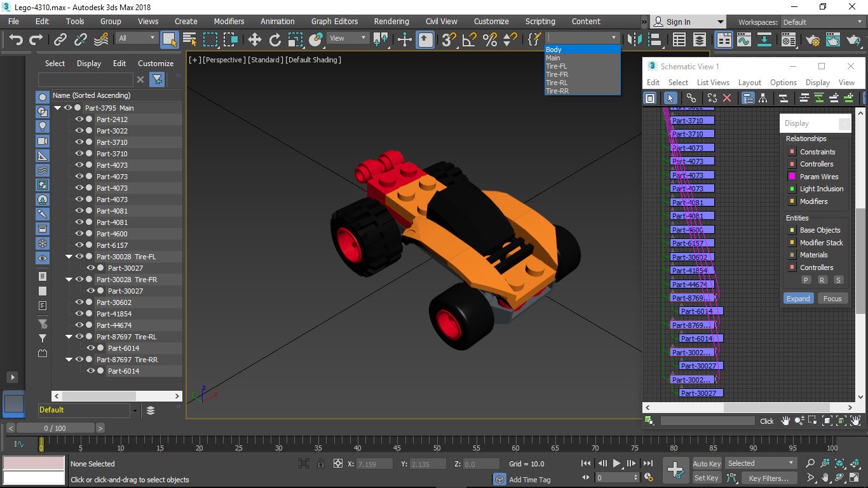868x488 pixels.
Task: Click the red Delete icon in Schematic View
Action: pyautogui.click(x=728, y=98)
